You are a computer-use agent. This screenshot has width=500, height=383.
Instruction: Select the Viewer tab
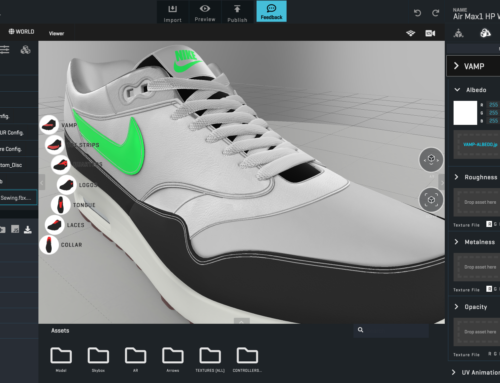pos(56,33)
